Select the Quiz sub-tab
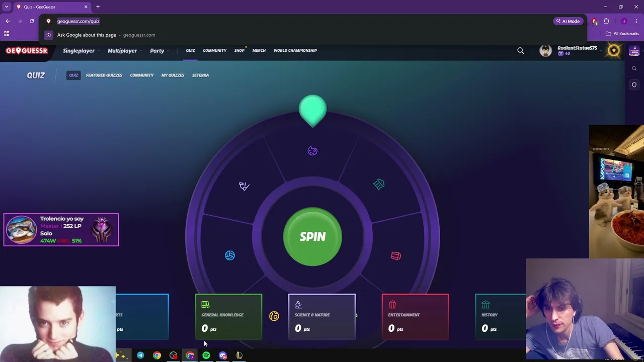Viewport: 644px width, 362px height. (73, 75)
